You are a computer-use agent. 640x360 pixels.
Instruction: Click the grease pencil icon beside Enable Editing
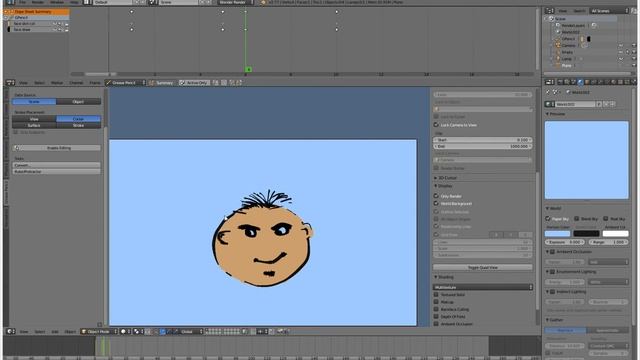tap(17, 148)
